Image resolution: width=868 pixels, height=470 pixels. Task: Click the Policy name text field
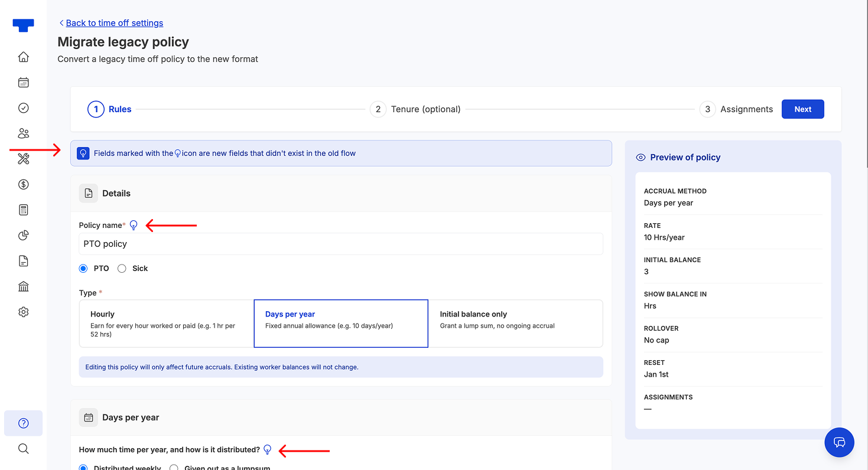tap(340, 244)
